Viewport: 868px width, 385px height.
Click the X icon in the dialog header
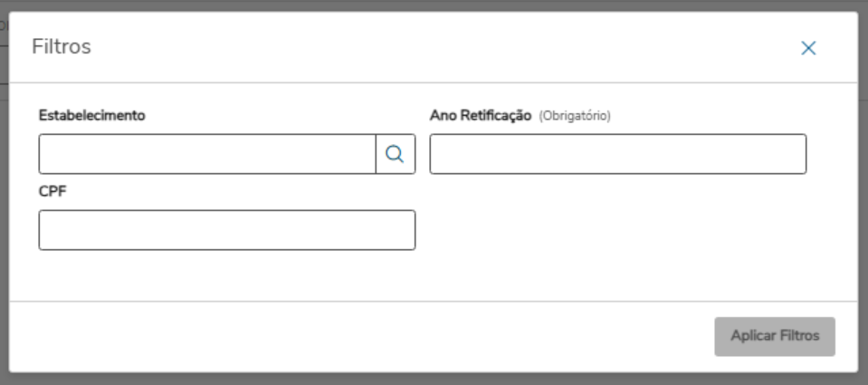pyautogui.click(x=808, y=48)
